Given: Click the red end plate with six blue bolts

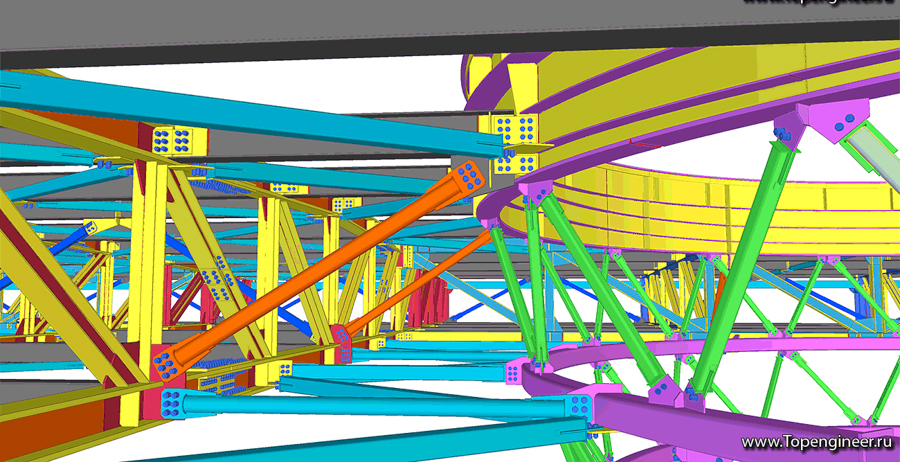Looking at the screenshot, I should [342, 343].
